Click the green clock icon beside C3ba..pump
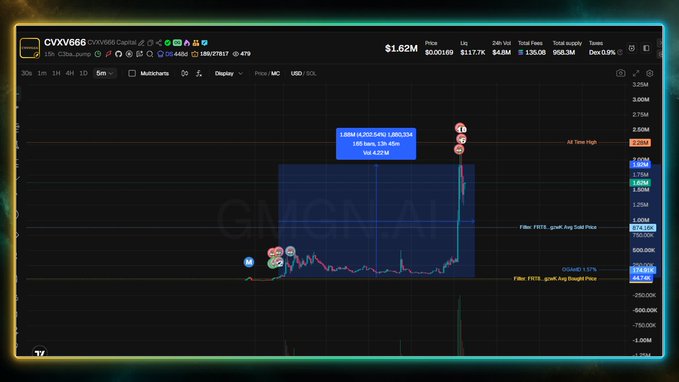Screen dimensions: 679x382 pos(98,54)
